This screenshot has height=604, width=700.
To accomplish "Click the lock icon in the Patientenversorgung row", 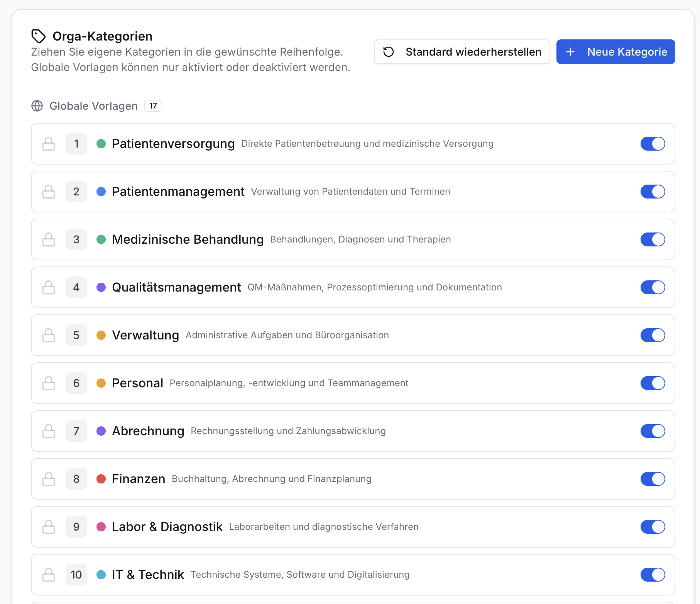I will (49, 144).
